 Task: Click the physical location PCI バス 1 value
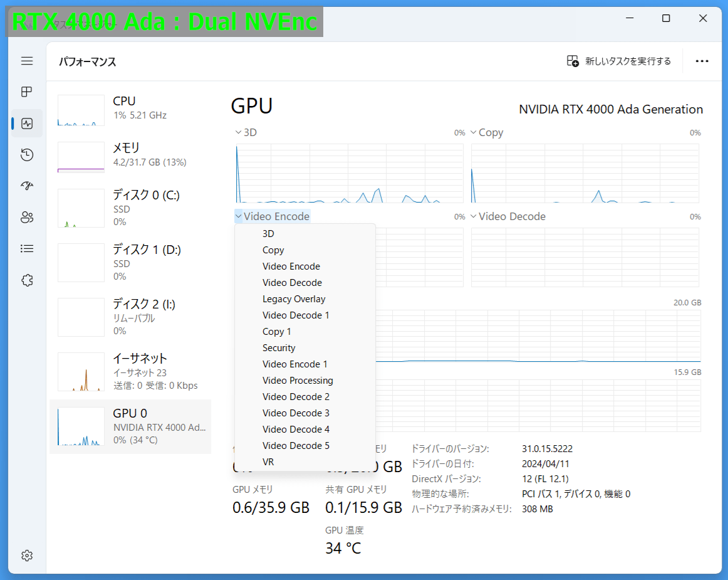576,493
